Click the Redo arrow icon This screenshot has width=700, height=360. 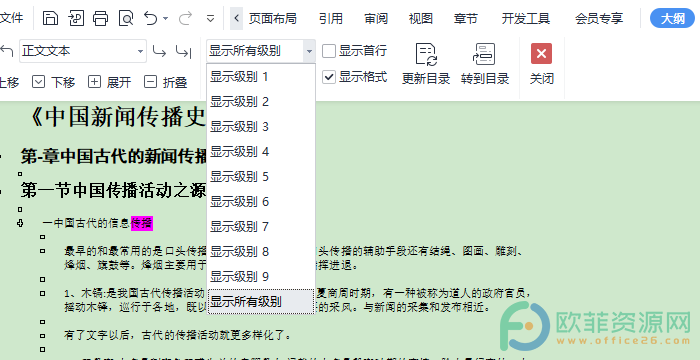185,18
